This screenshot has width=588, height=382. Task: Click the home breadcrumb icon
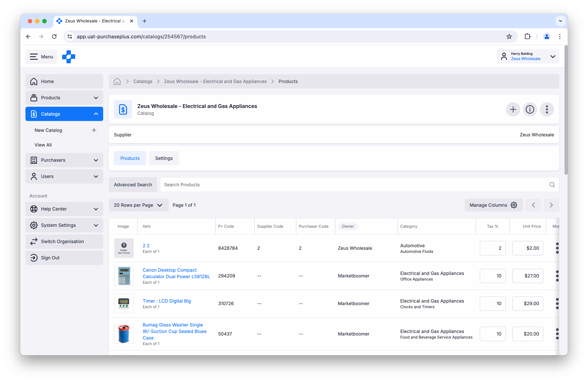click(x=117, y=81)
